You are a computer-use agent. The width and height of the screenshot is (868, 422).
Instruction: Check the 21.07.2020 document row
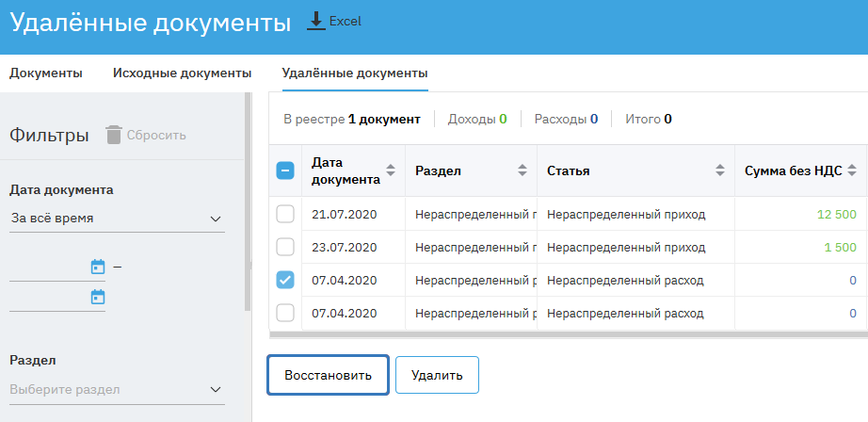pos(285,215)
